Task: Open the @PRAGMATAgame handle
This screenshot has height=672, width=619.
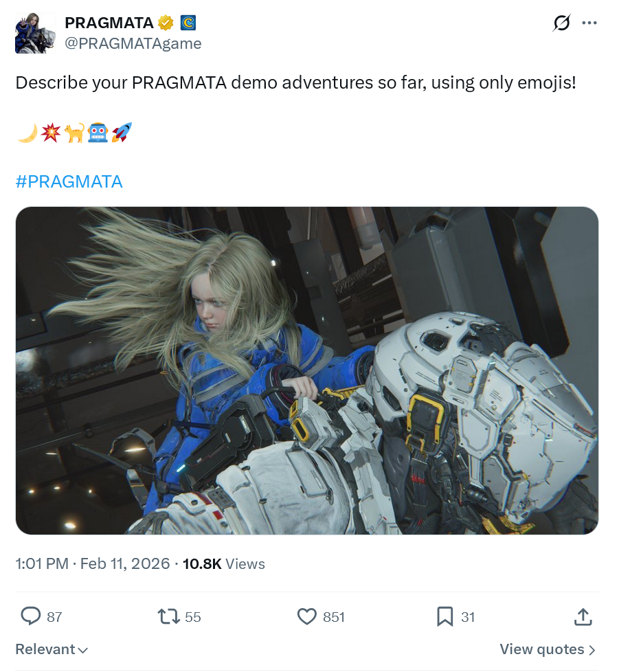Action: click(133, 43)
